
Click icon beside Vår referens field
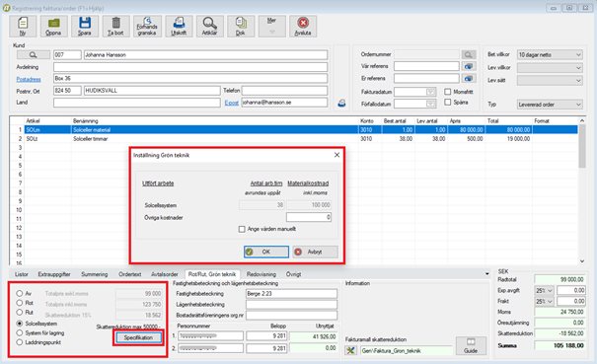pyautogui.click(x=469, y=66)
